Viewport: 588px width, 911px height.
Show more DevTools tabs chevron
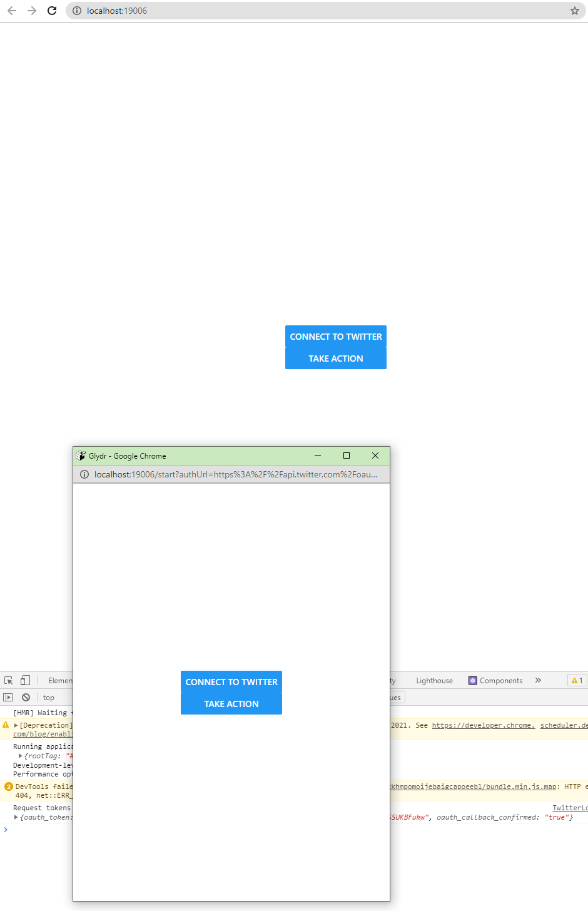point(538,681)
